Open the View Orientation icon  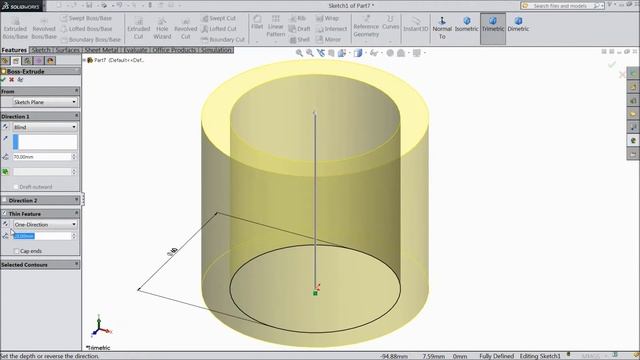point(342,53)
